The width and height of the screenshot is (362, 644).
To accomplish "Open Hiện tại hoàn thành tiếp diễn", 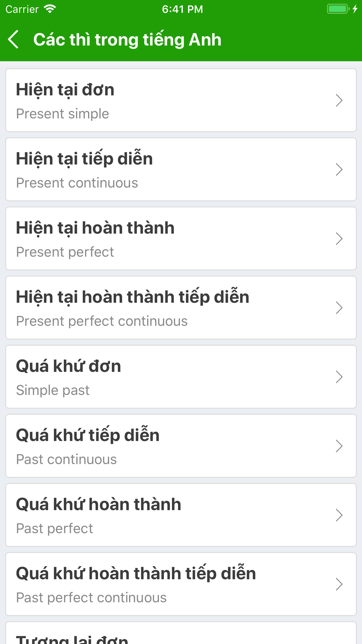I will coord(133,297).
